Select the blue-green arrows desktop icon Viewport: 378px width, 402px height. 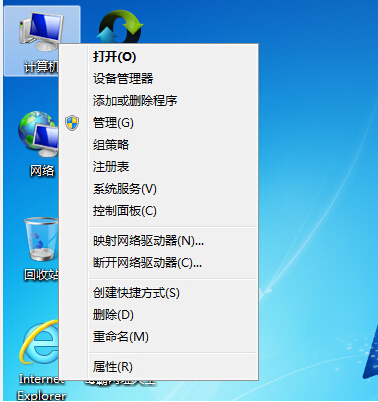tap(120, 27)
